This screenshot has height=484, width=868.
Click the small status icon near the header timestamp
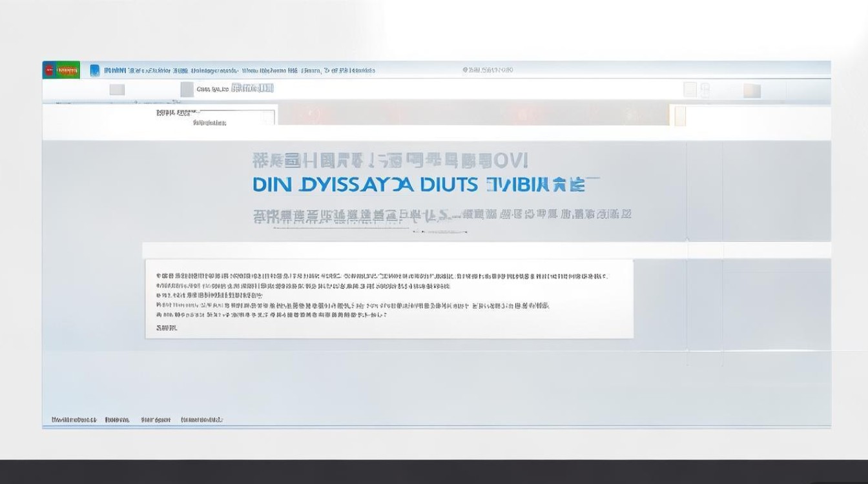click(x=464, y=68)
